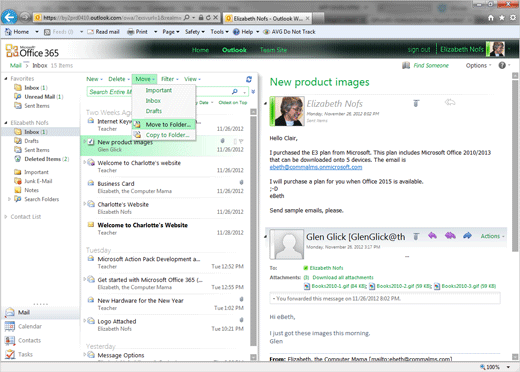Open browser Tools gear icon
Viewport: 520px width, 372px height.
tap(513, 18)
